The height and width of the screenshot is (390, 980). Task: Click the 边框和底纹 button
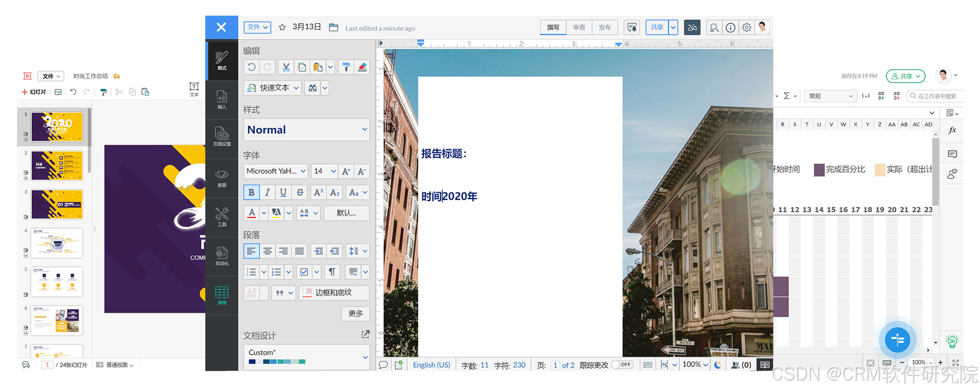(x=334, y=292)
